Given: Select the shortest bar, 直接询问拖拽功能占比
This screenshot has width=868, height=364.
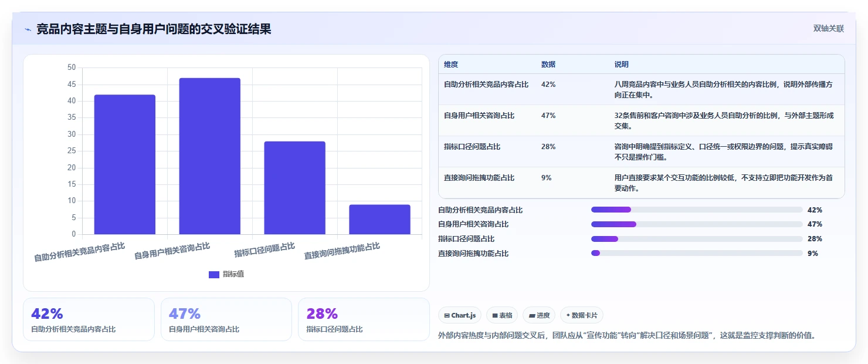Looking at the screenshot, I should (379, 220).
